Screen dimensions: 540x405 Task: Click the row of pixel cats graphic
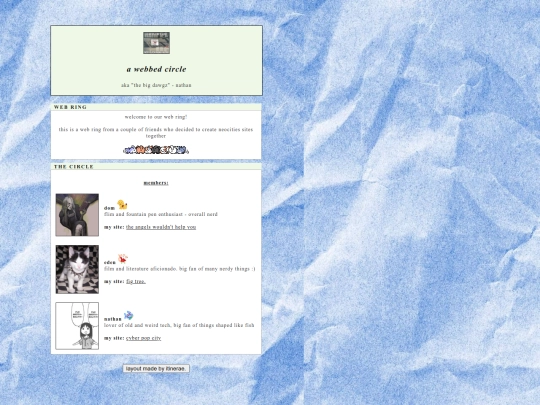156,150
